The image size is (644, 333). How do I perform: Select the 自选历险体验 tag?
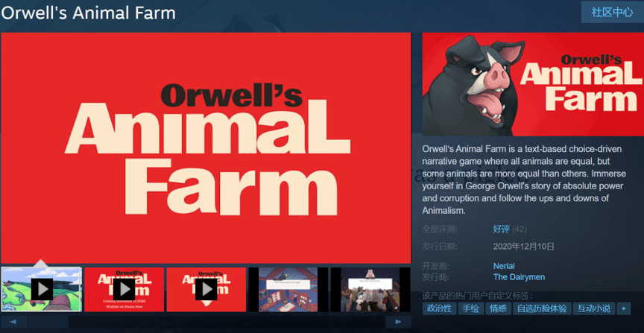[542, 308]
